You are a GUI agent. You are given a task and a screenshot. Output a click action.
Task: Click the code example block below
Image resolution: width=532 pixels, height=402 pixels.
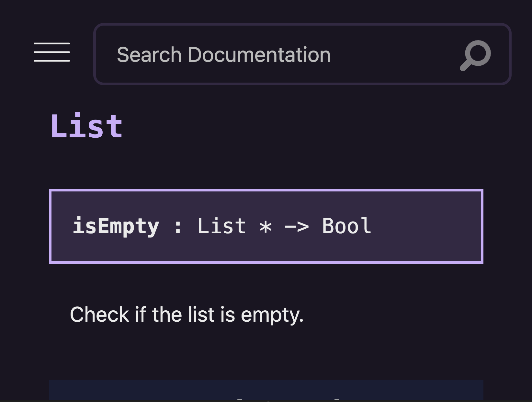pyautogui.click(x=266, y=390)
